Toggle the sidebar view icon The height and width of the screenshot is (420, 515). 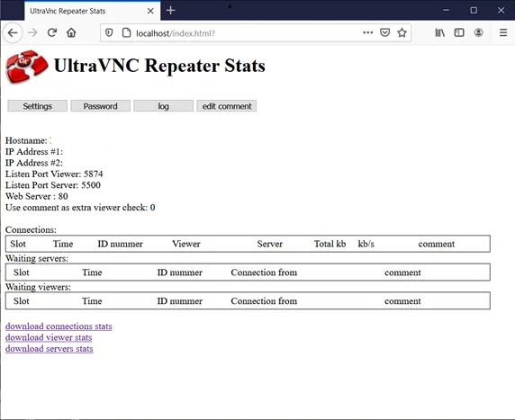[459, 32]
